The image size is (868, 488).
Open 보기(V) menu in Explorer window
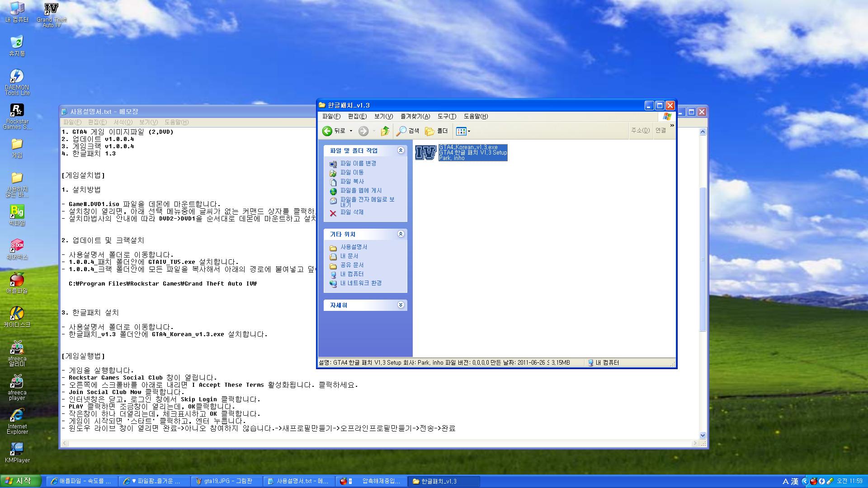383,116
